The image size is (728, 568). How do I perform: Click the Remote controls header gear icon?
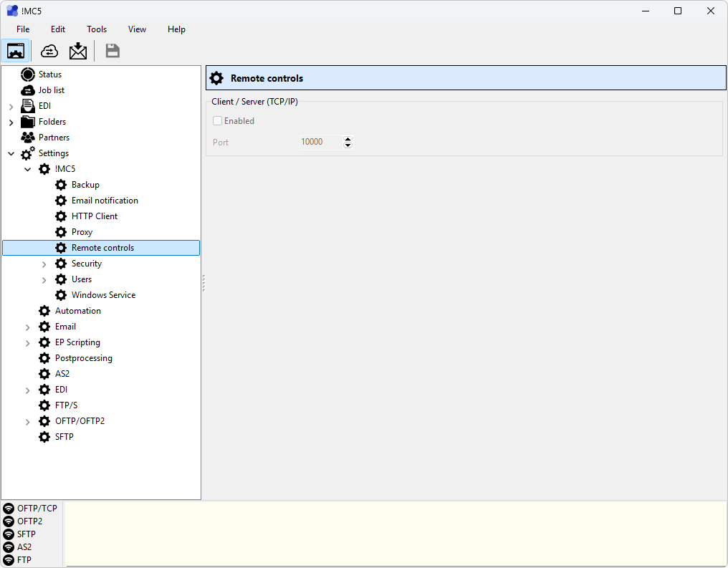pyautogui.click(x=216, y=78)
